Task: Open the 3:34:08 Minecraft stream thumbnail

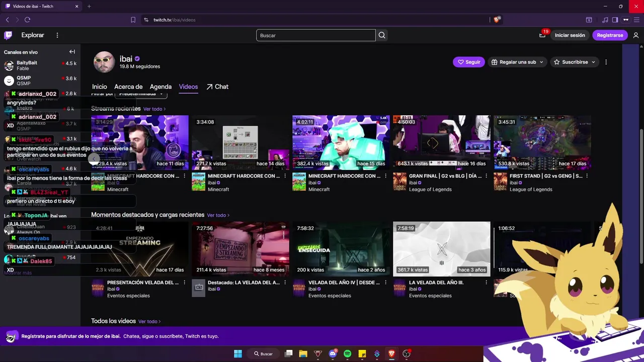Action: (x=240, y=143)
